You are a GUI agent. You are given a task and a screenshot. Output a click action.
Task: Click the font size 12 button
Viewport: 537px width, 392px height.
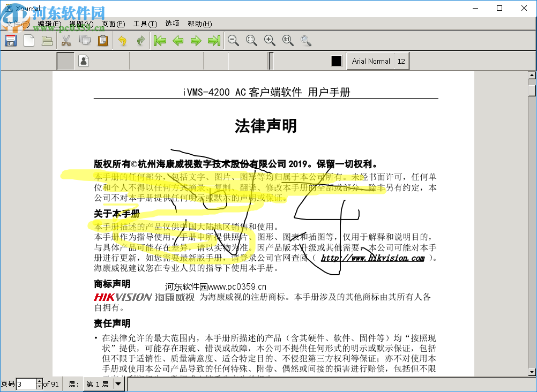(401, 61)
